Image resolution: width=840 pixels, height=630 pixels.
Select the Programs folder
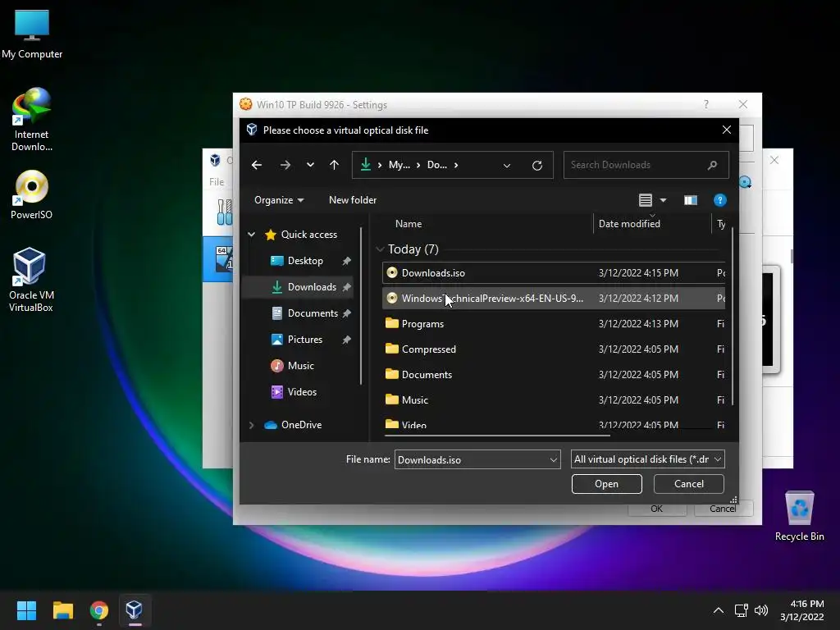(x=554, y=323)
